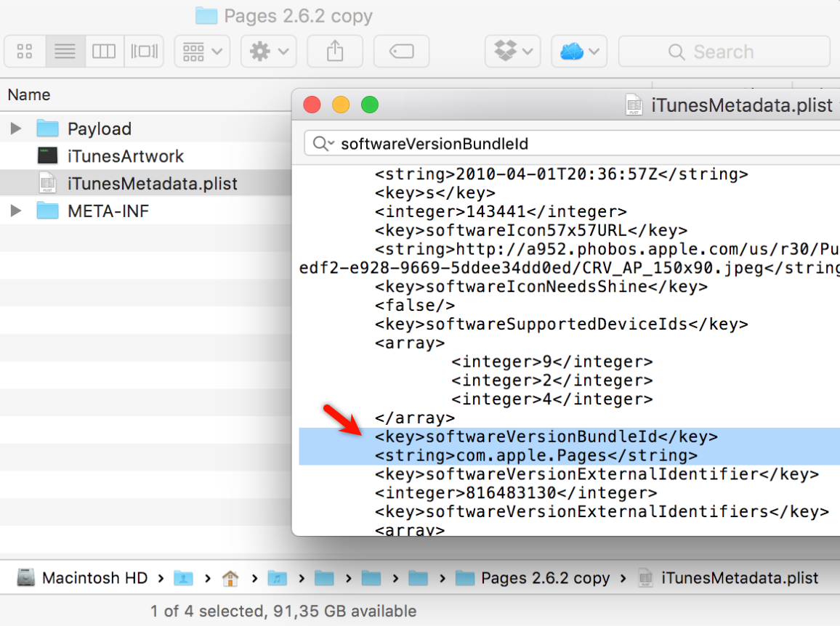Switch Finder to column view
840x626 pixels.
(x=104, y=52)
